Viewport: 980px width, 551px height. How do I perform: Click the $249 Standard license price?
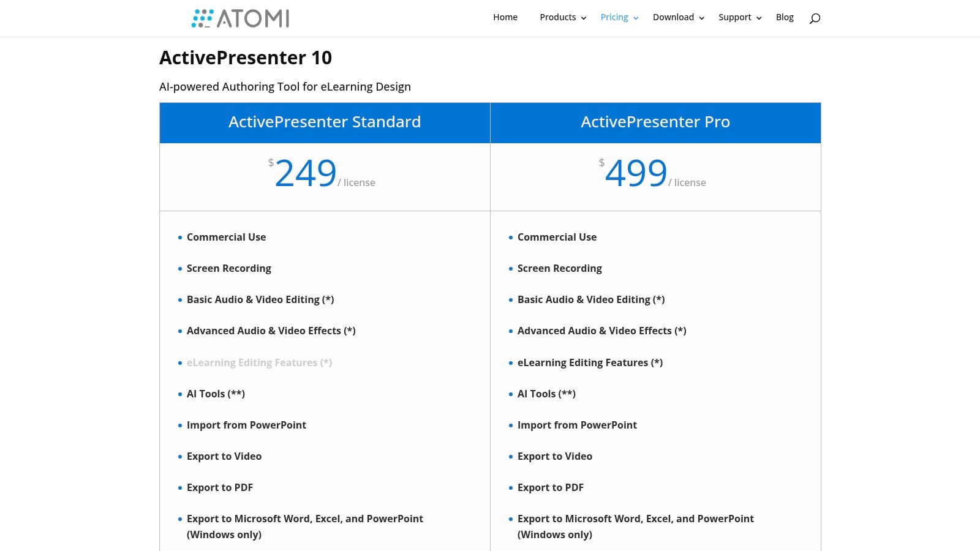305,173
